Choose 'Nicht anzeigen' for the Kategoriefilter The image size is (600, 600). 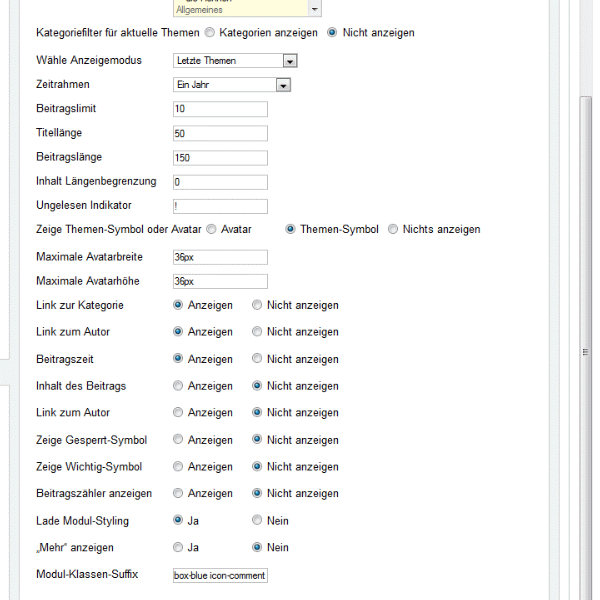pos(333,33)
